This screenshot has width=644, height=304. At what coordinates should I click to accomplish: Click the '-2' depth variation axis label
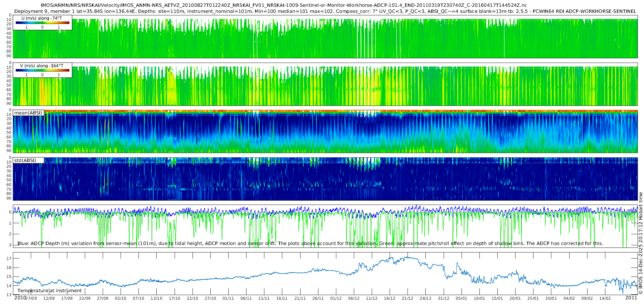10,234
